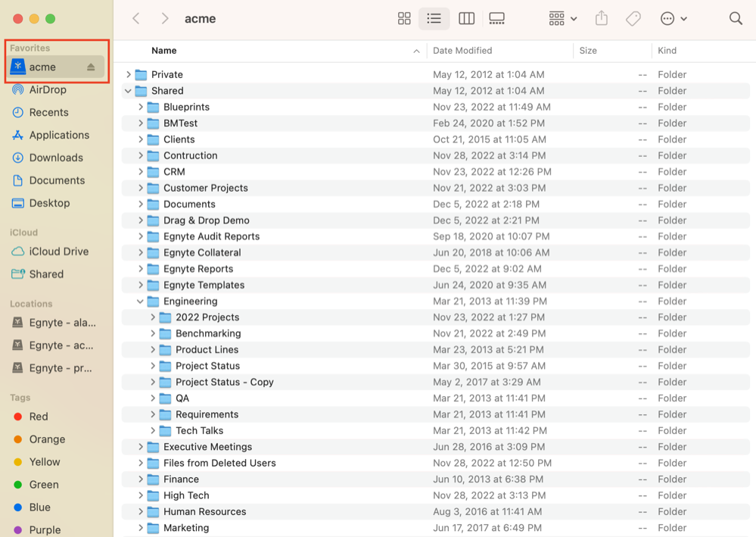Expand the 2022 Projects folder
Screen dimensions: 756x537
tap(152, 317)
